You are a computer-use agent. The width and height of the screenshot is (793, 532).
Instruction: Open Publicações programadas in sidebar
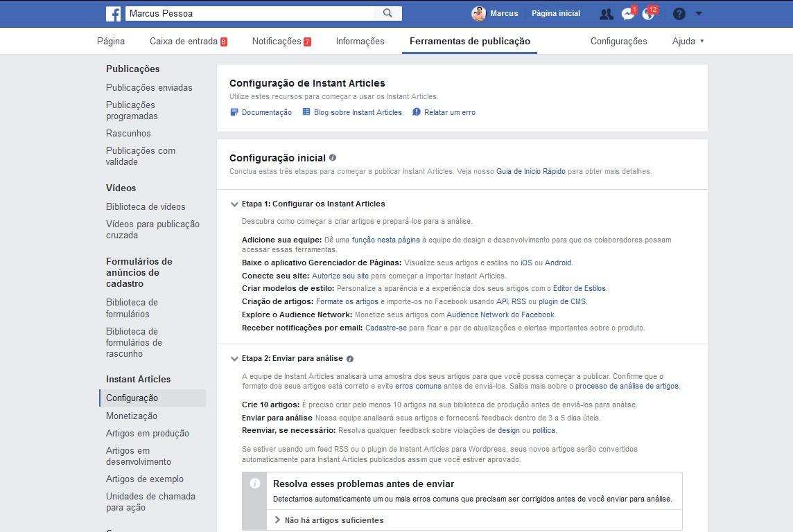(132, 111)
